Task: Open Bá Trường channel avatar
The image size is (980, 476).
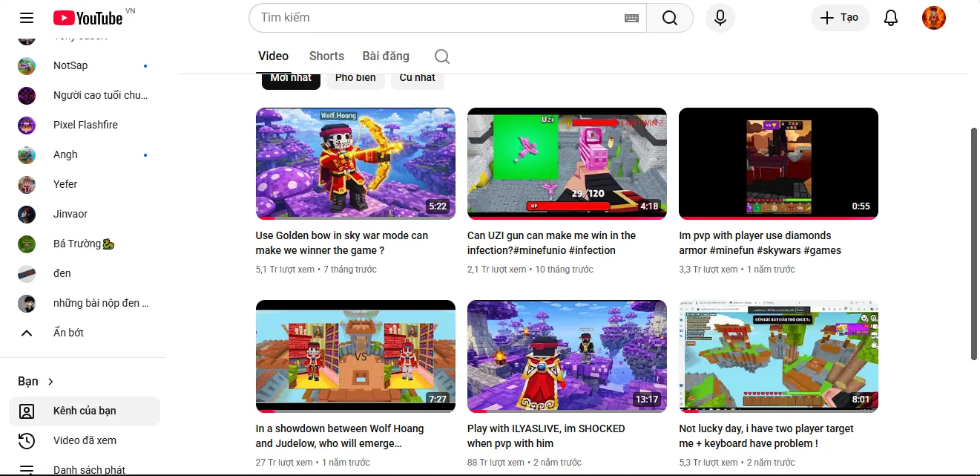Action: click(x=27, y=244)
